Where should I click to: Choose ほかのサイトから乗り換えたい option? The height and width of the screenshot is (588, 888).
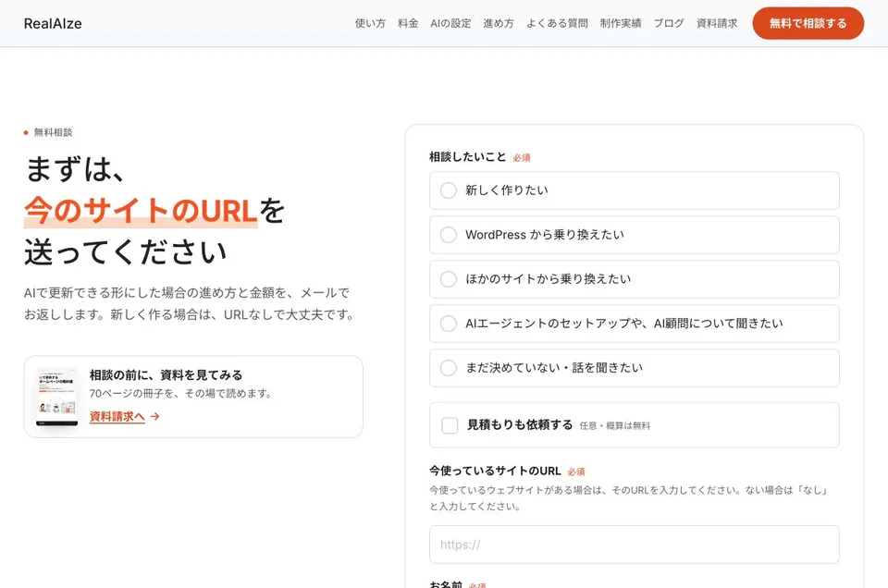[635, 279]
